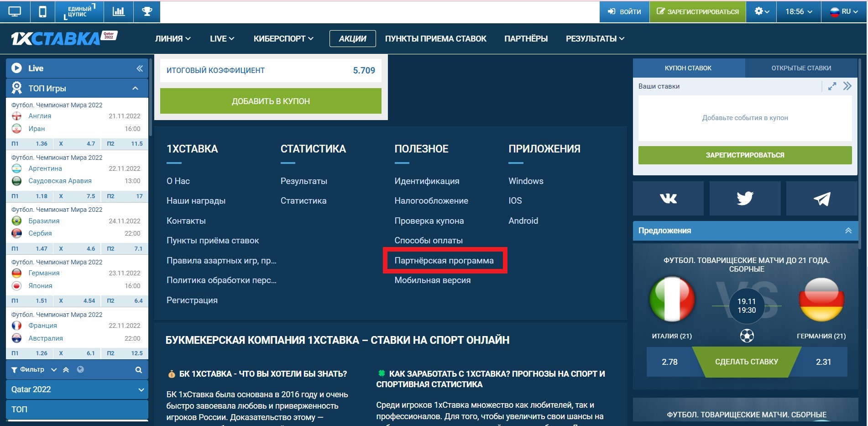Click the green ЗАРЕГИСТРИРОВАТЬСЯ button in the bet slip
This screenshot has height=426, width=868.
tap(745, 155)
